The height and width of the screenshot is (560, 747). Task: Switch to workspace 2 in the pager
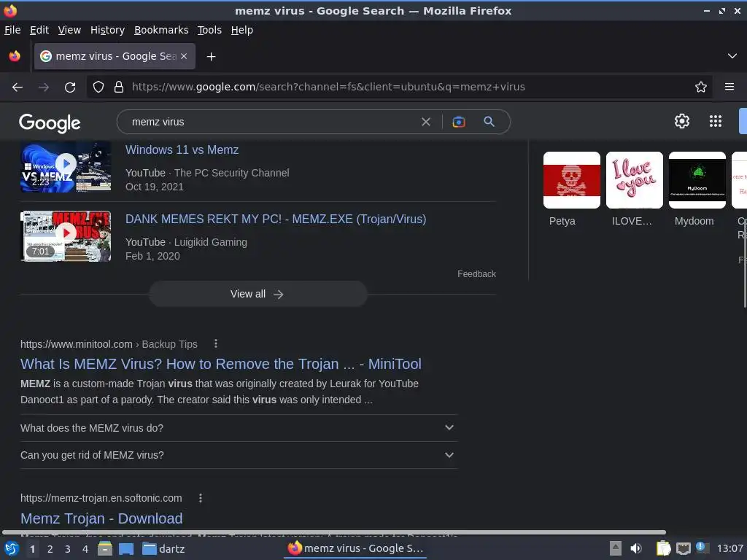50,549
